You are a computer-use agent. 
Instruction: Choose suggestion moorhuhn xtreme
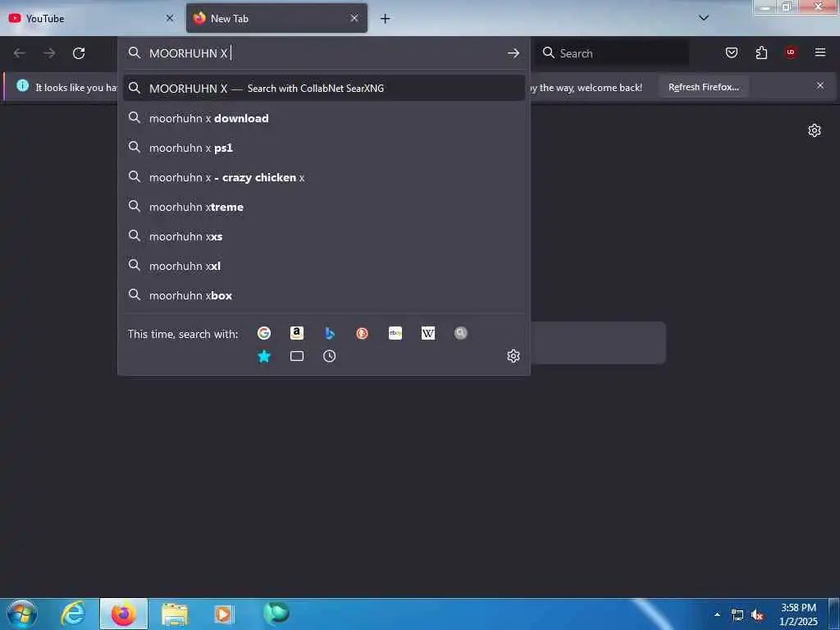pyautogui.click(x=323, y=207)
